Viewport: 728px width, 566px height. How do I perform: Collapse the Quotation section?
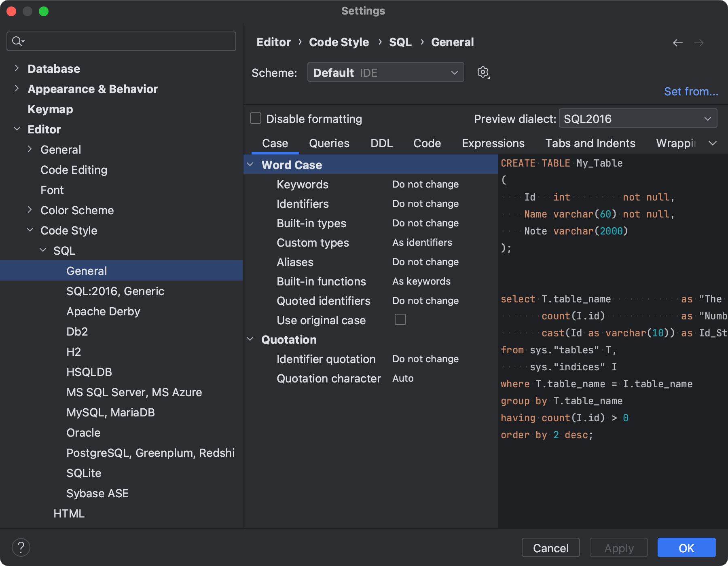251,340
